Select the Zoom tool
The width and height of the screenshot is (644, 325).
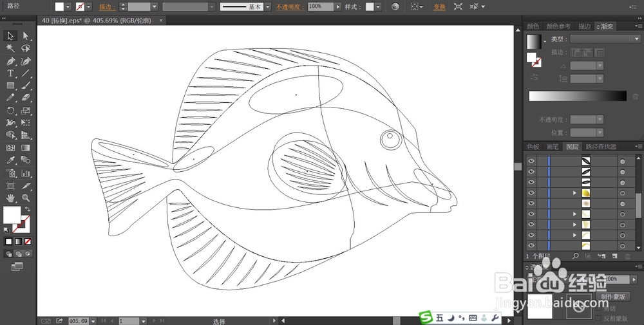tap(26, 198)
